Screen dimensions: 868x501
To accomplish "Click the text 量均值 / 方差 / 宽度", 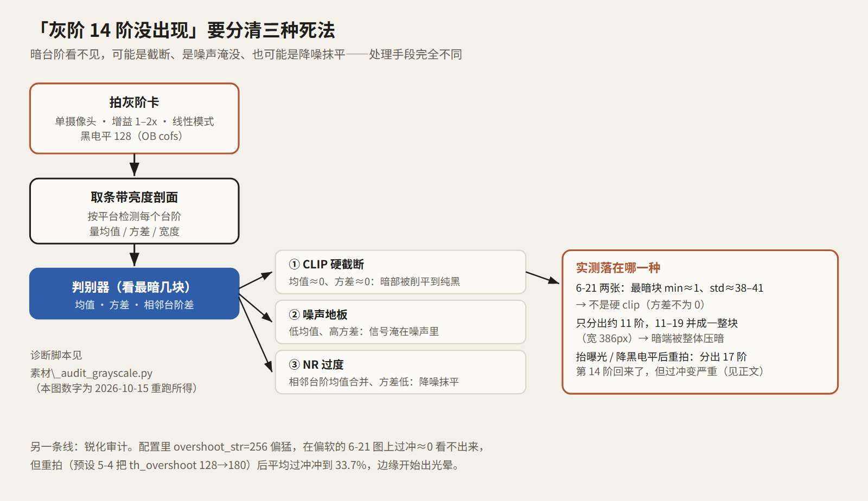I will 135,232.
